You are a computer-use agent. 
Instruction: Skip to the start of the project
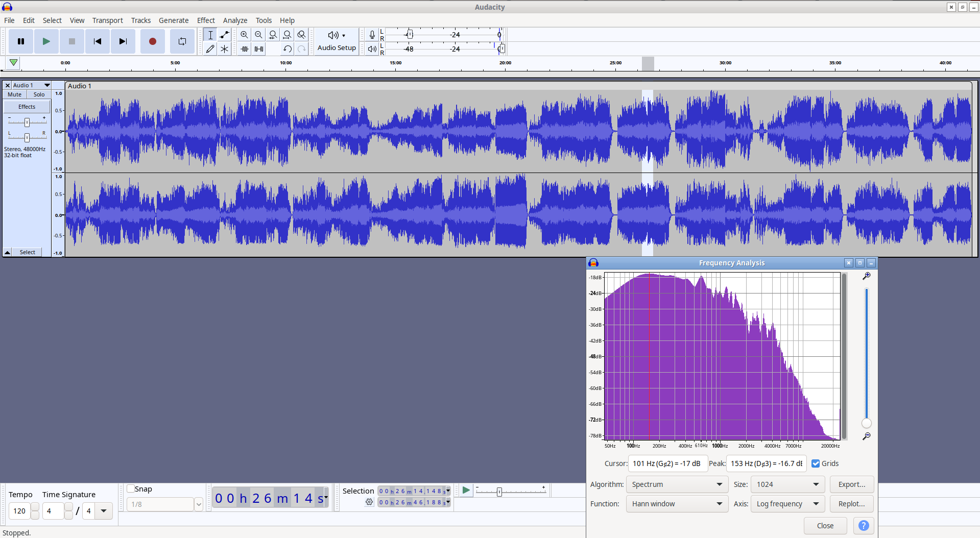(98, 41)
